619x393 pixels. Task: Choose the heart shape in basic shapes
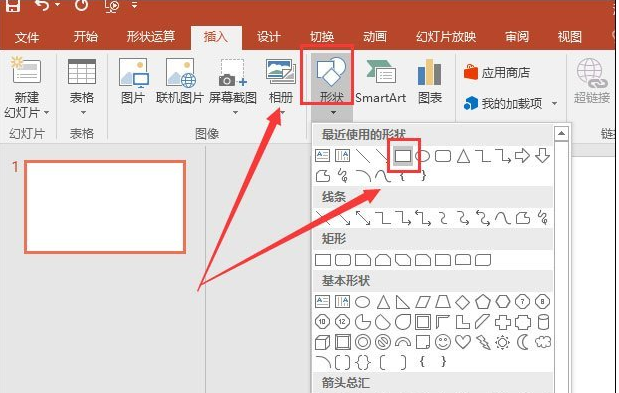[x=463, y=342]
